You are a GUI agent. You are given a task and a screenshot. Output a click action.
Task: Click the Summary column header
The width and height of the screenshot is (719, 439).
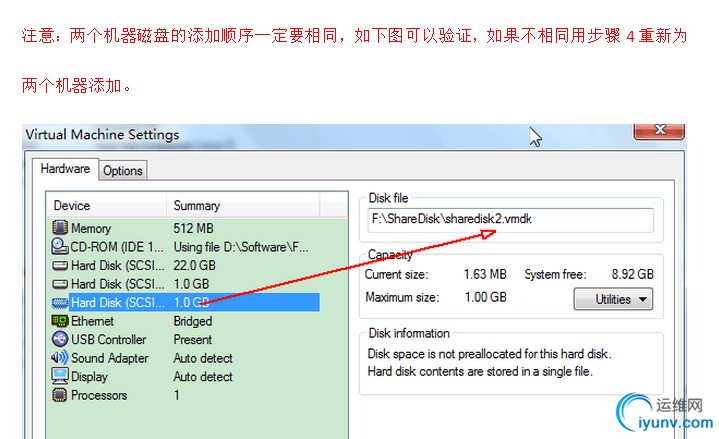tap(243, 206)
